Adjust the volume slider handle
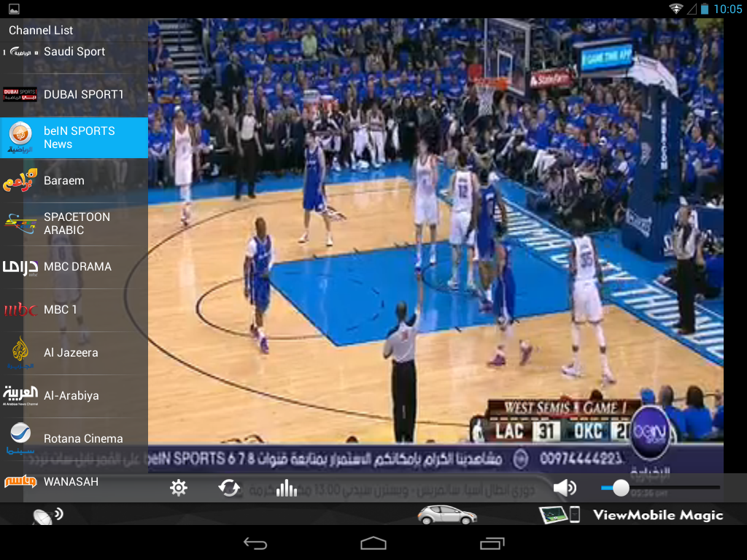This screenshot has height=560, width=747. (621, 488)
